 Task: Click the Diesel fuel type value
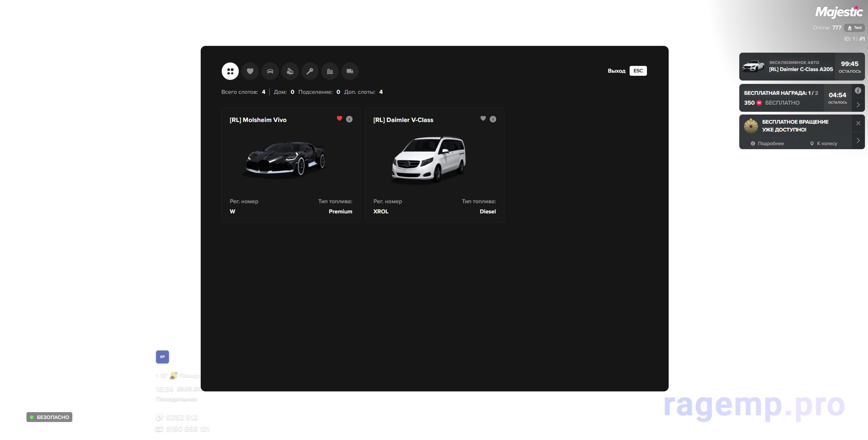pyautogui.click(x=488, y=211)
